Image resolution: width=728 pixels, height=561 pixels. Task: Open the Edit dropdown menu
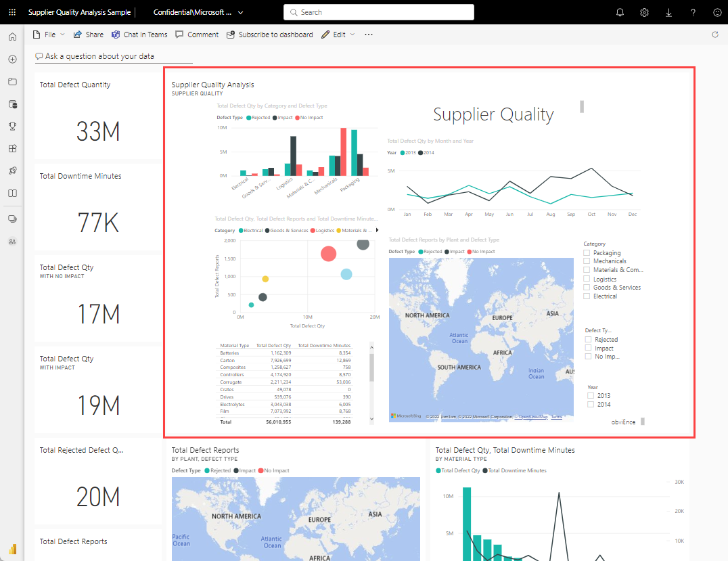(338, 35)
